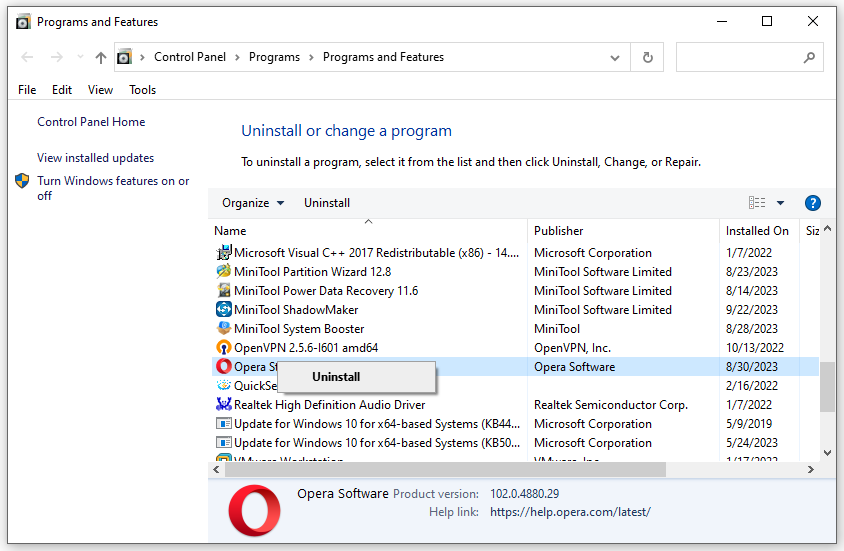Open Turn Windows features on or off

coord(113,188)
